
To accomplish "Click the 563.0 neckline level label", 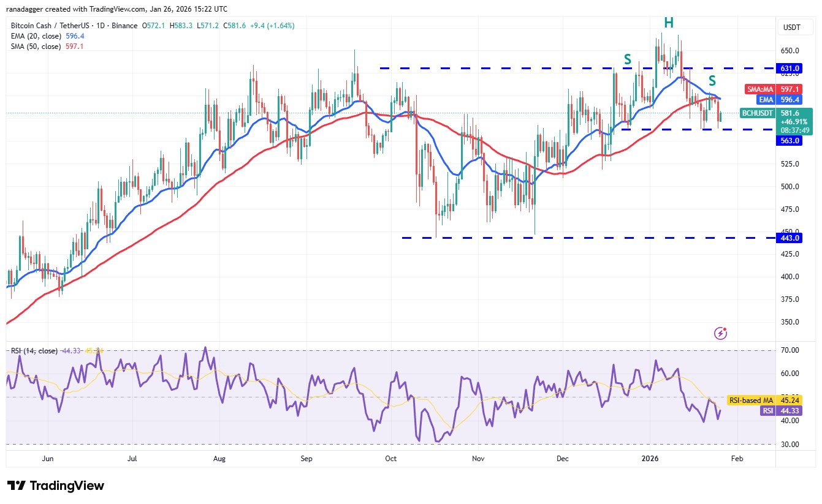I will 790,140.
